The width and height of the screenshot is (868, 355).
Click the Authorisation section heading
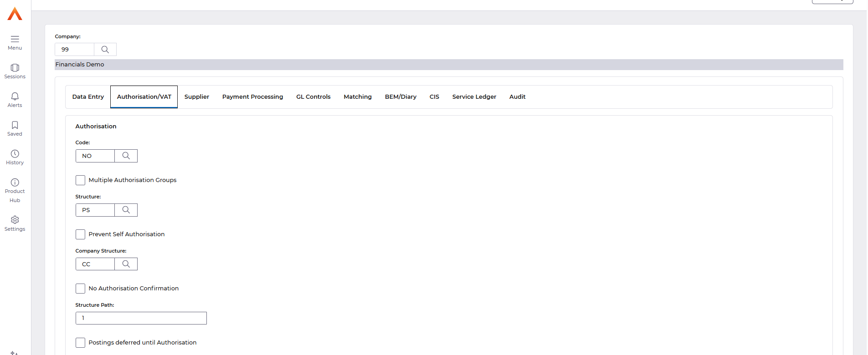[96, 127]
